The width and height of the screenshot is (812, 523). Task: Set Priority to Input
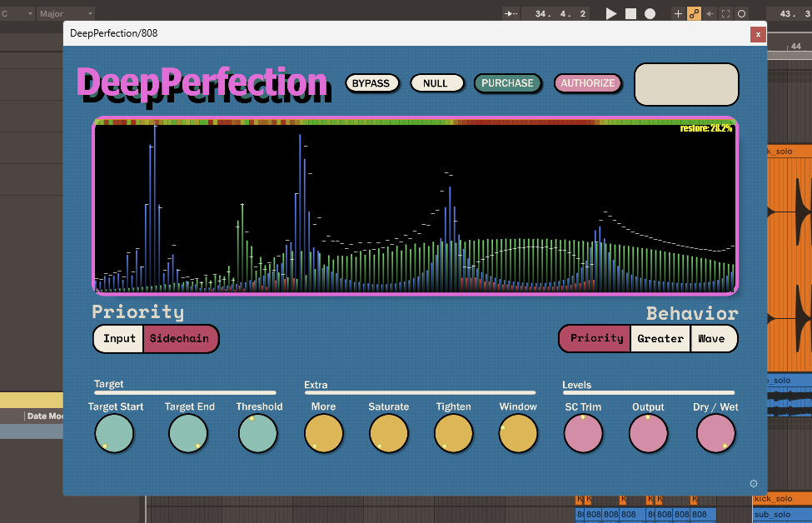point(118,339)
